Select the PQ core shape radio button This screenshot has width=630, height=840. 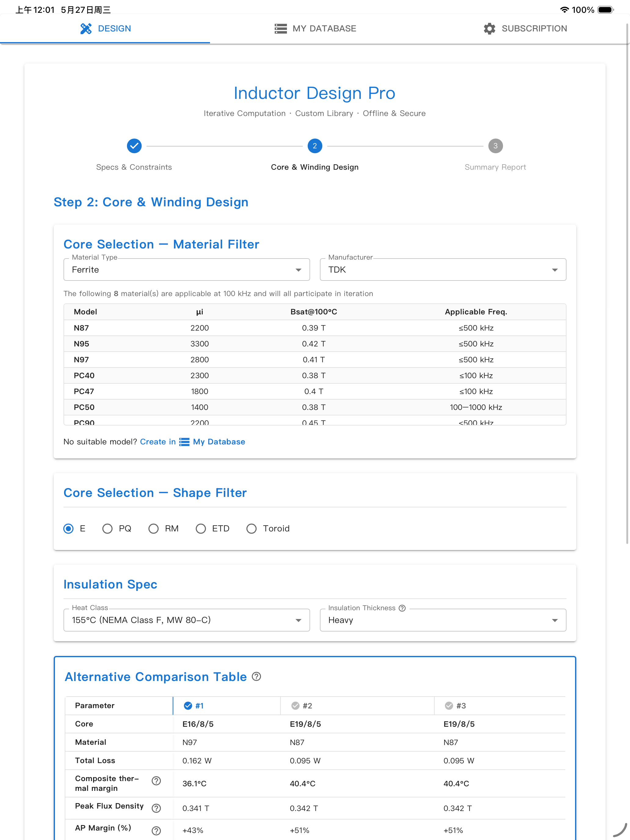[x=107, y=529]
